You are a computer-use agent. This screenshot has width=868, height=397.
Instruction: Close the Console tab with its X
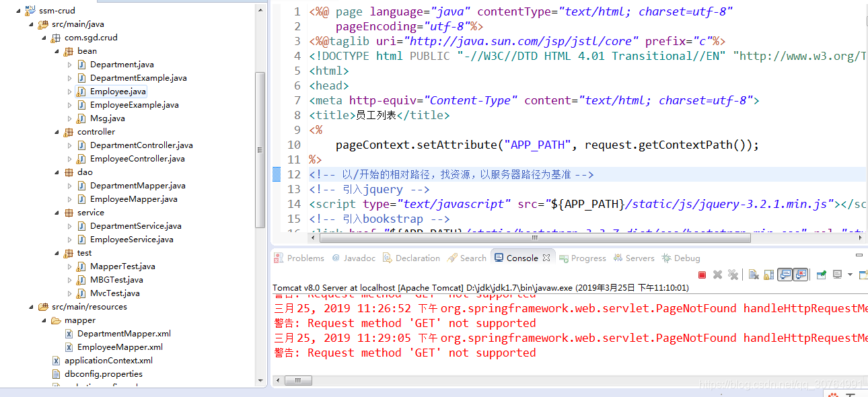point(546,258)
